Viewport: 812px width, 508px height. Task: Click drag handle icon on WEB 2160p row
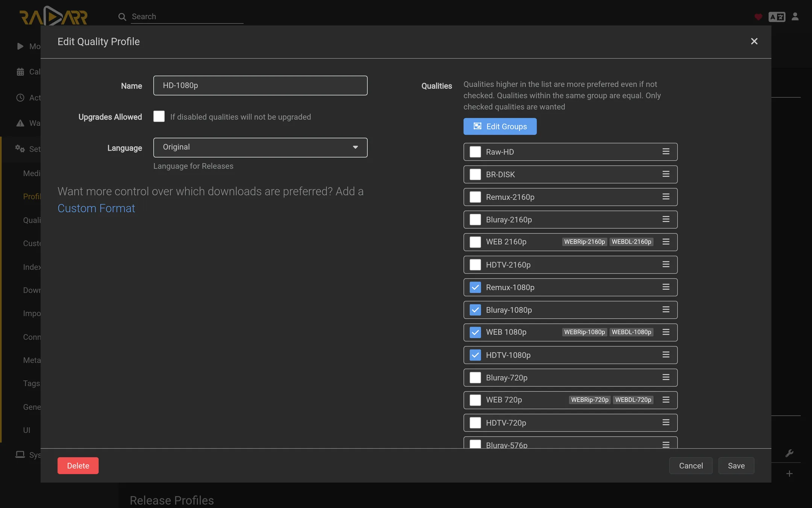(x=666, y=242)
